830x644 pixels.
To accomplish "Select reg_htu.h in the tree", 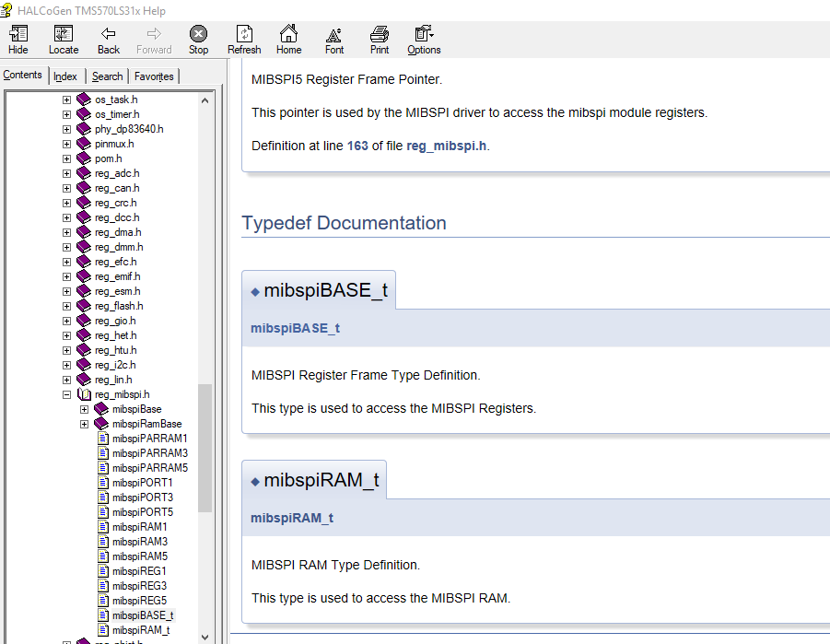I will click(116, 350).
